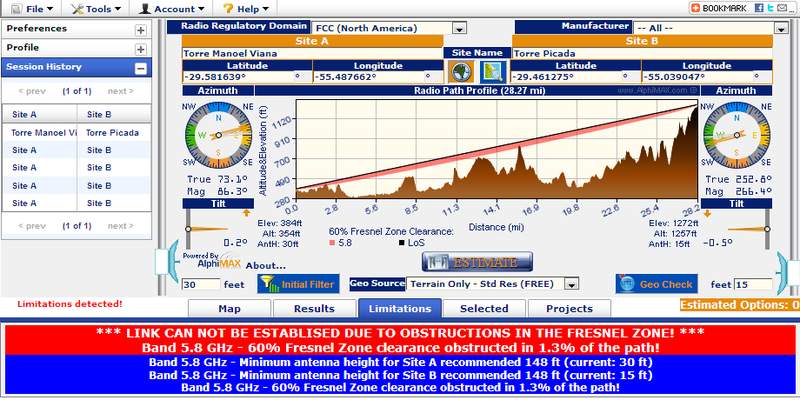Click the blue map document icon

493,72
